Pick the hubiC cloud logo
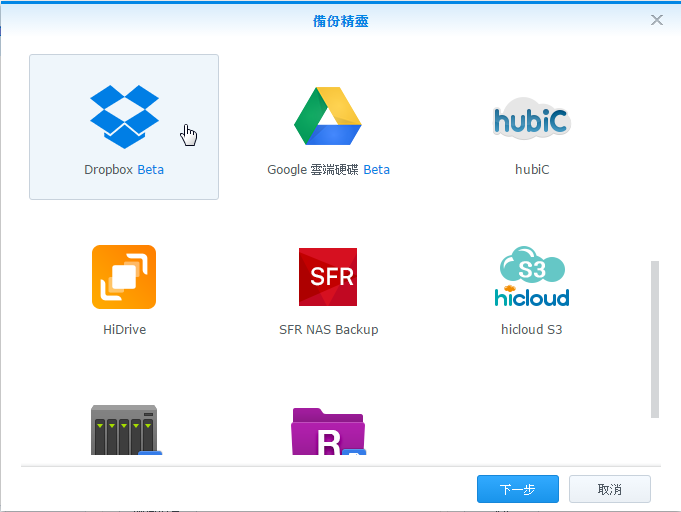Viewport: 681px width, 512px height. coord(532,118)
